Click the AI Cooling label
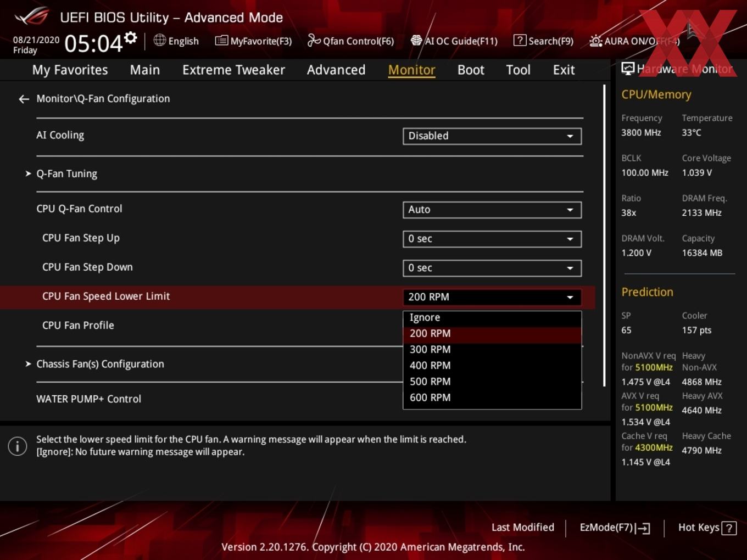The image size is (747, 560). point(60,135)
